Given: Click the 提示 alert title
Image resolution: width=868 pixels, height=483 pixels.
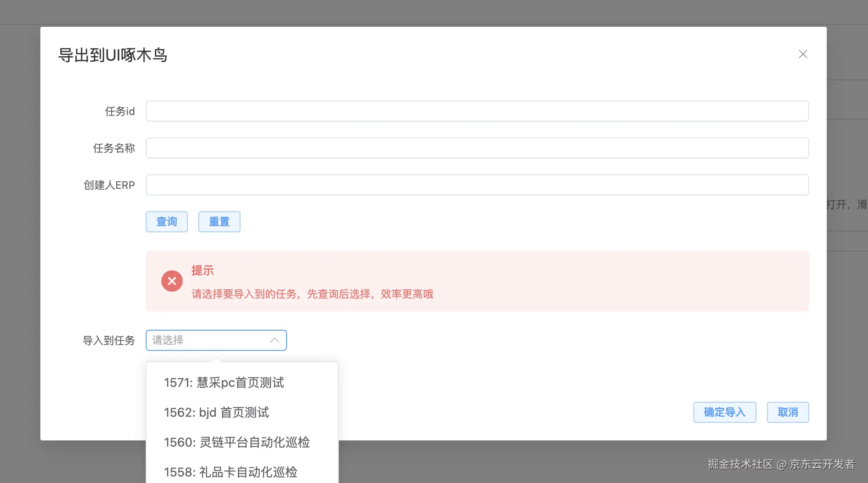Looking at the screenshot, I should pyautogui.click(x=202, y=270).
